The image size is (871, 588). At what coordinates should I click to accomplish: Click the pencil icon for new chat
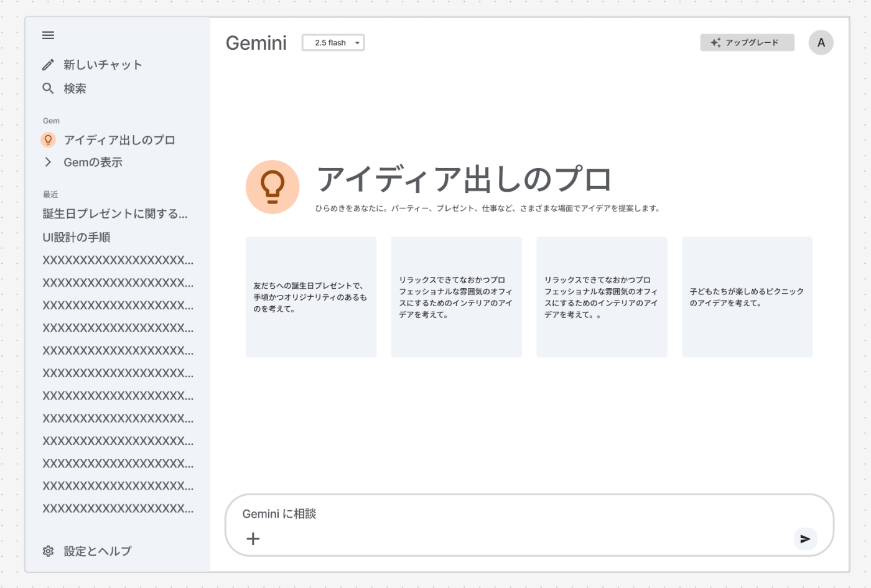[x=48, y=65]
